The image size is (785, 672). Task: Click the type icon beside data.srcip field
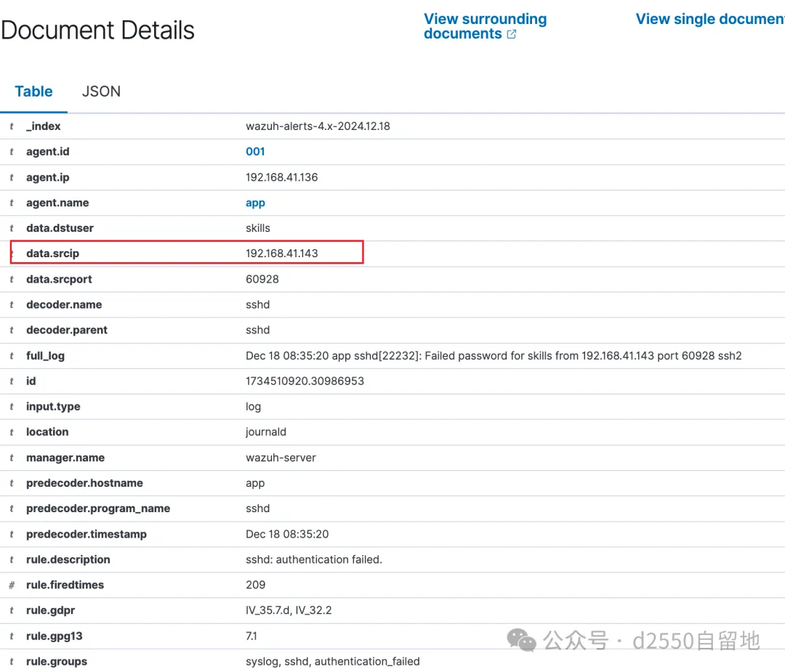coord(12,254)
